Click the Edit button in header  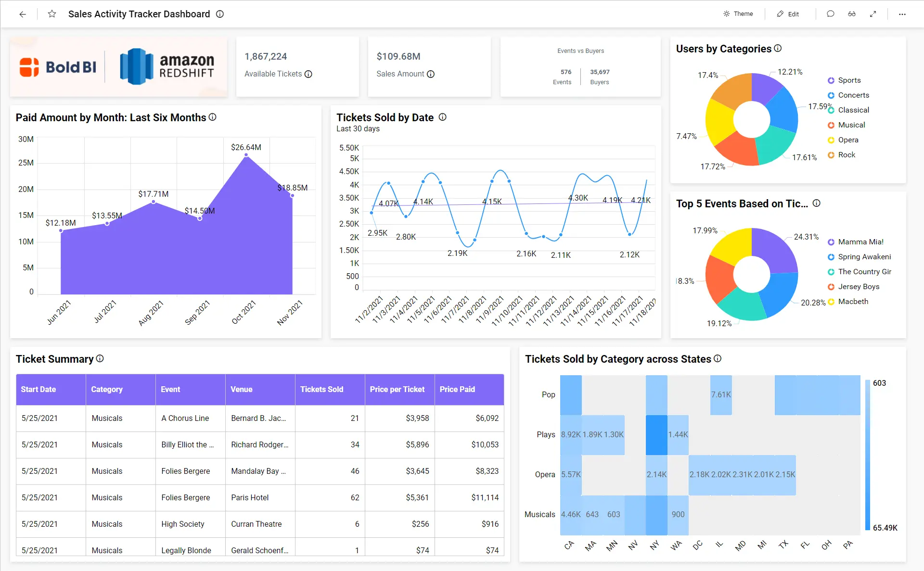click(x=788, y=14)
